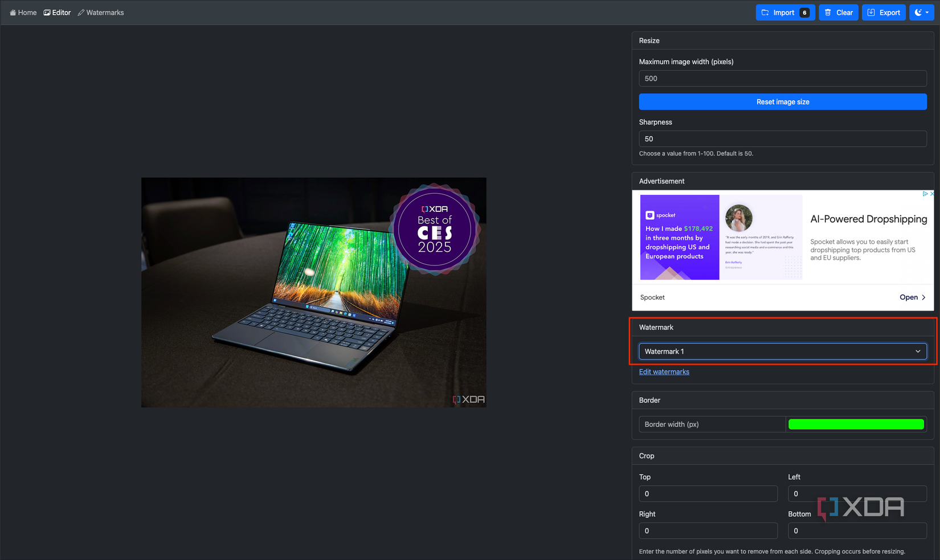Open the Watermarks page
This screenshot has height=560, width=940.
[101, 13]
